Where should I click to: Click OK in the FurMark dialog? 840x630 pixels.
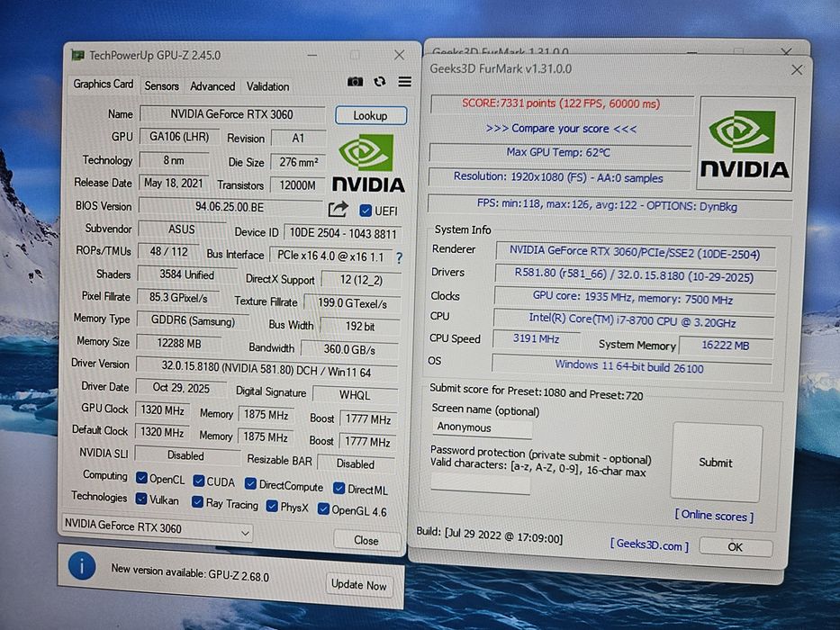pyautogui.click(x=736, y=547)
